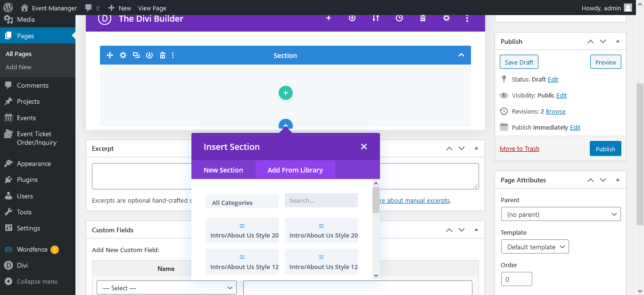Open Event Manager site name in admin bar
The height and width of the screenshot is (295, 644).
tap(49, 8)
